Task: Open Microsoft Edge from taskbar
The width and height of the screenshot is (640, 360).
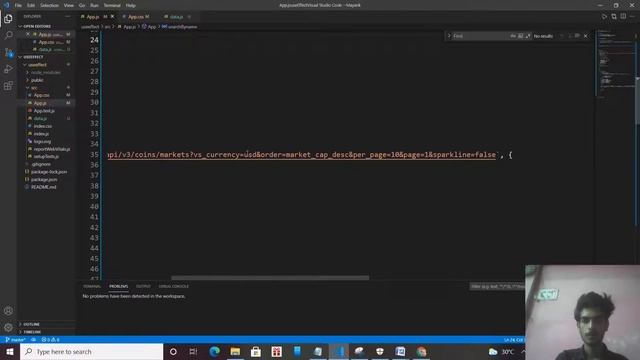Action: [x=215, y=351]
